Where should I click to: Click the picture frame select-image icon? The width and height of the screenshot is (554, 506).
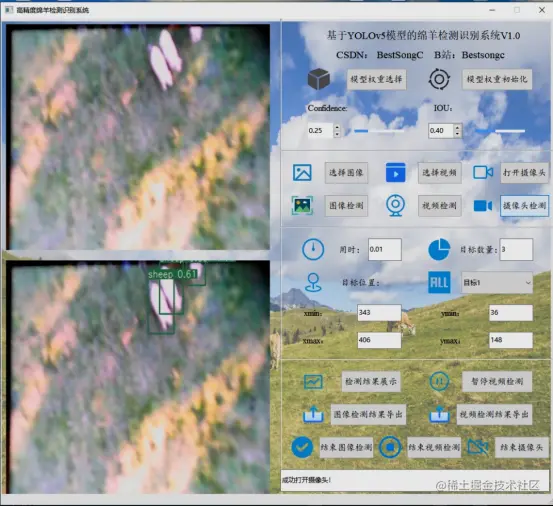(302, 173)
